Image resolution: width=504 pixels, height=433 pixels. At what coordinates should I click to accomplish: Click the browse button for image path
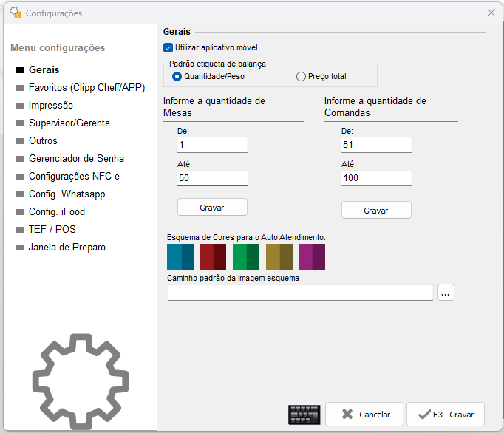445,293
